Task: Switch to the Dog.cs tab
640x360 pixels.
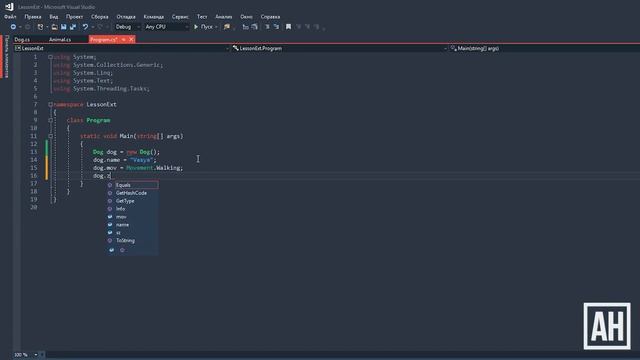Action: 22,40
